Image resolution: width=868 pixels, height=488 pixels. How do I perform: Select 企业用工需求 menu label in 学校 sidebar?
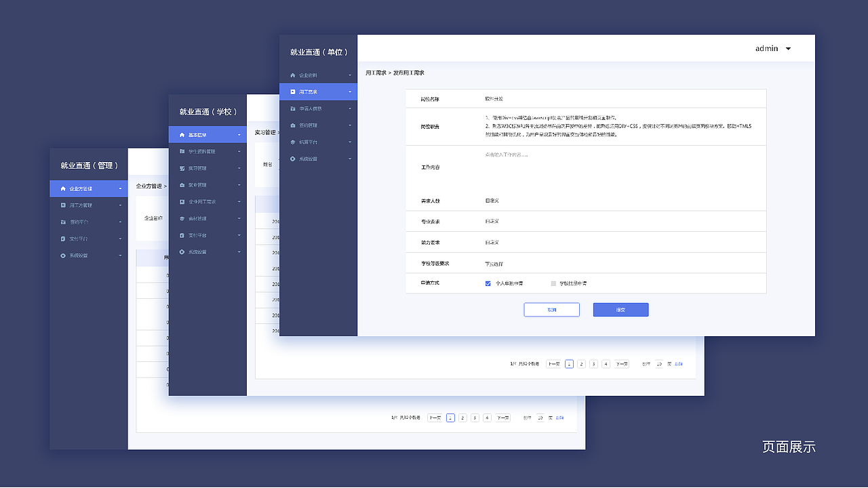click(x=202, y=202)
